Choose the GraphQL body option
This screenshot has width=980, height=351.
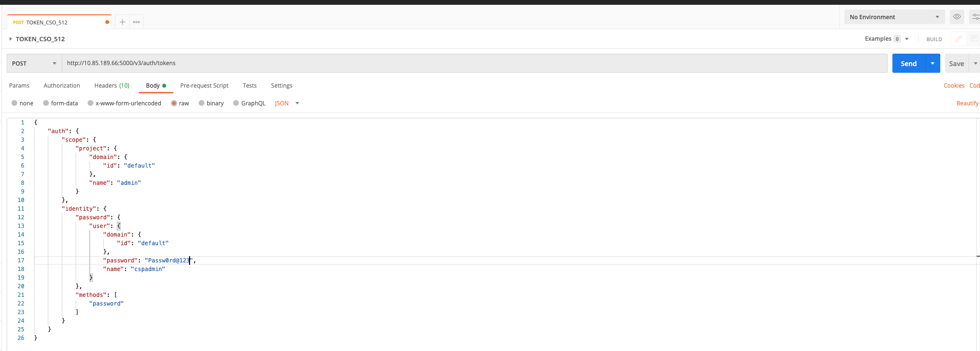(x=236, y=103)
